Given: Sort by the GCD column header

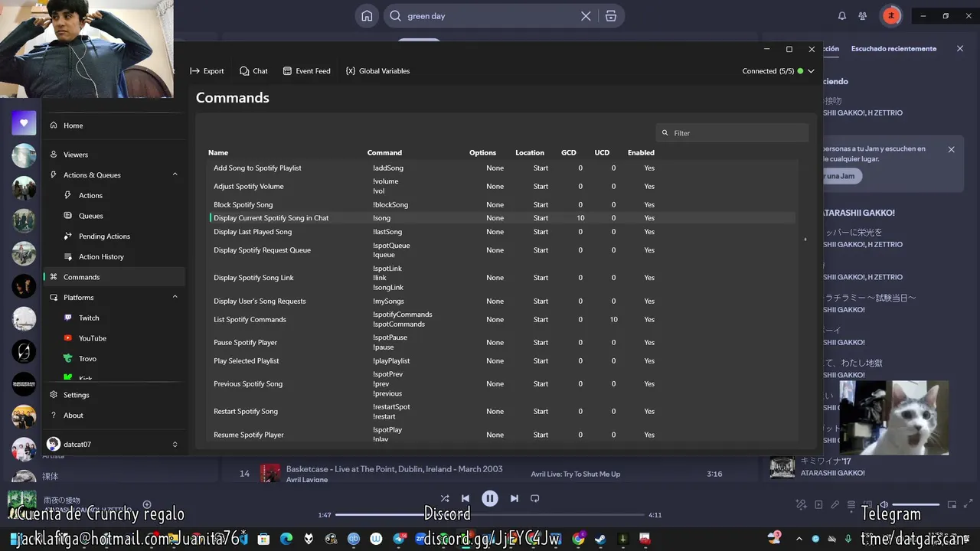Looking at the screenshot, I should pyautogui.click(x=569, y=152).
